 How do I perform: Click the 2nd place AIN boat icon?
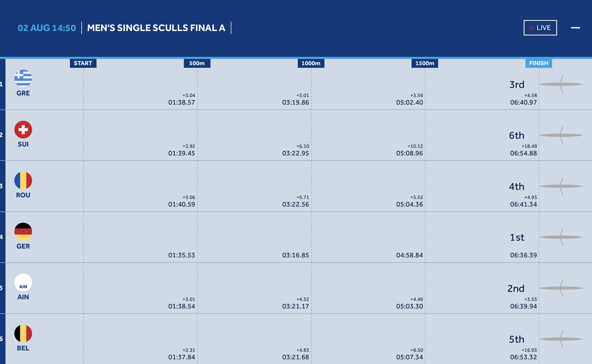pyautogui.click(x=561, y=288)
